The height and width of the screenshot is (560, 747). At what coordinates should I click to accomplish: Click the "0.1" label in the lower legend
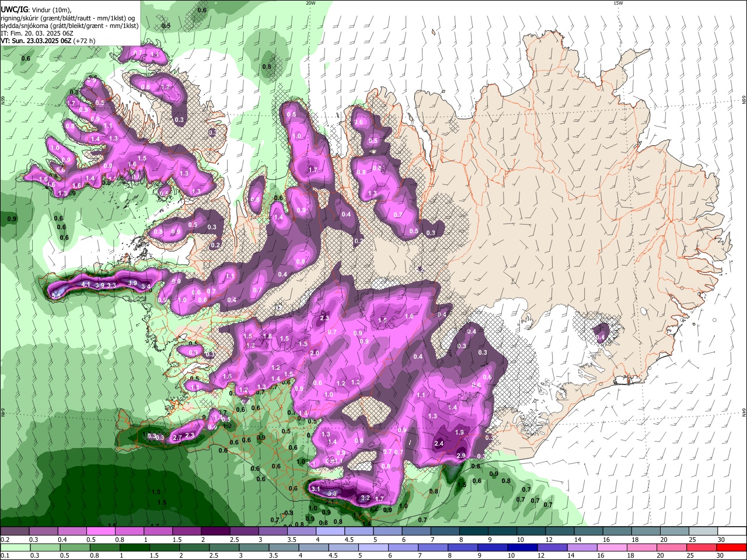pos(5,555)
